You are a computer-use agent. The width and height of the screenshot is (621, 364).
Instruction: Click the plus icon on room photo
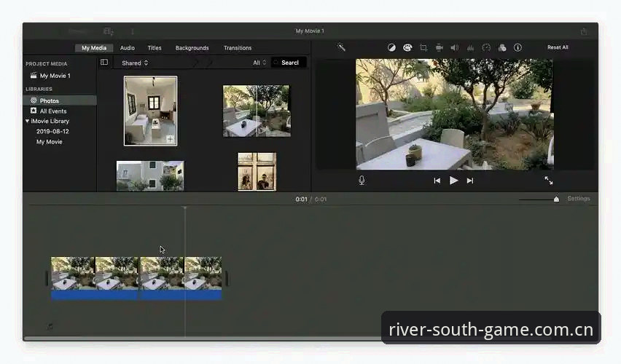(x=170, y=139)
